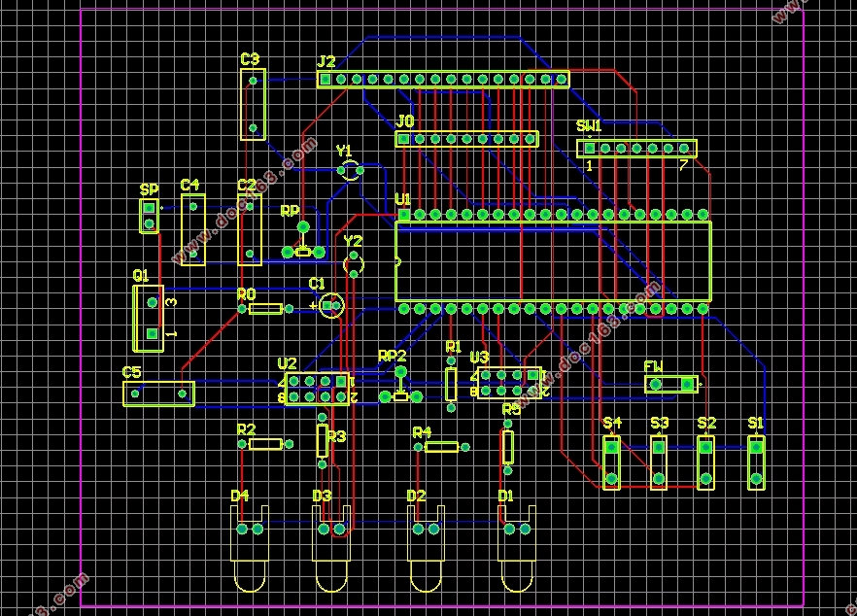This screenshot has height=616, width=857.
Task: Select the J0 header connector footprint
Action: tap(466, 139)
